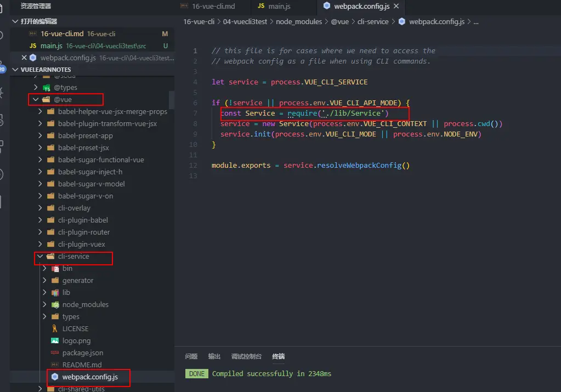
Task: Click the node_modules folder icon
Action: click(55, 305)
